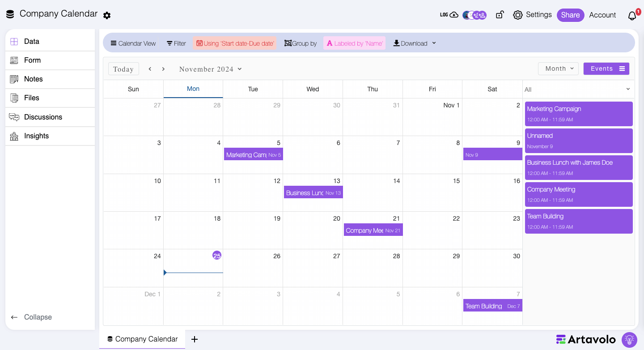
Task: Open the November 2024 date dropdown
Action: pos(210,69)
